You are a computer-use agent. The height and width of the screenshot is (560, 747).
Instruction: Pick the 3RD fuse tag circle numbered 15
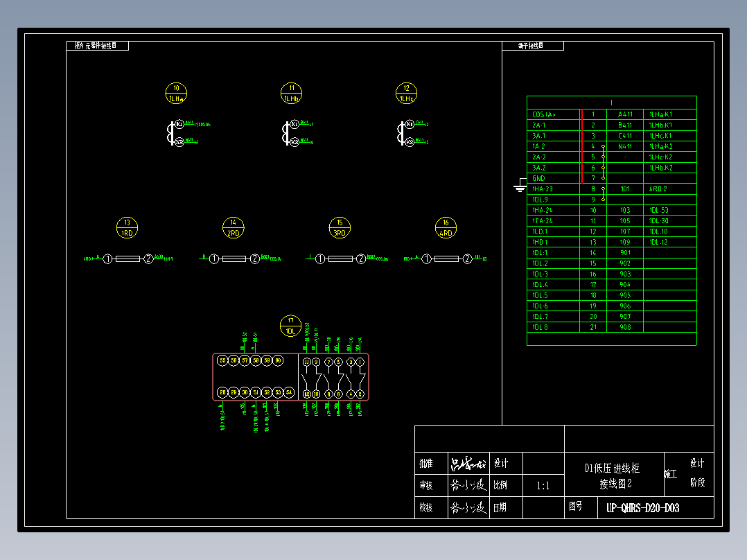(x=340, y=227)
